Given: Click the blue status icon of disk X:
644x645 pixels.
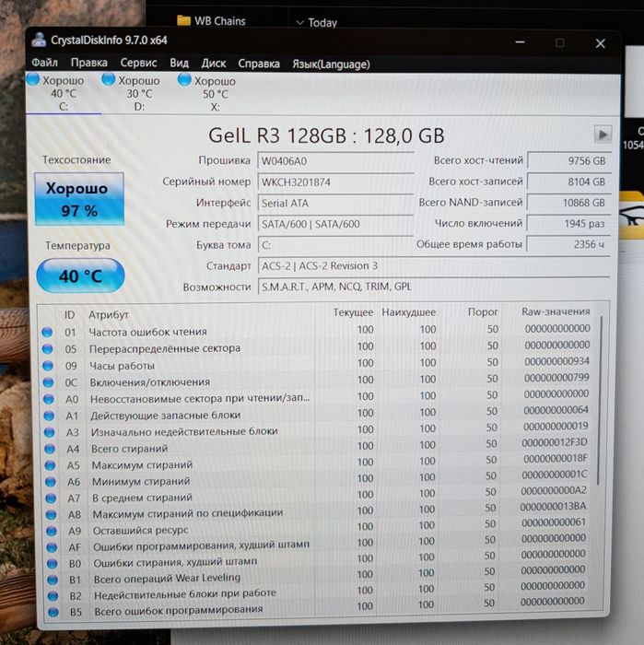Looking at the screenshot, I should [x=184, y=79].
